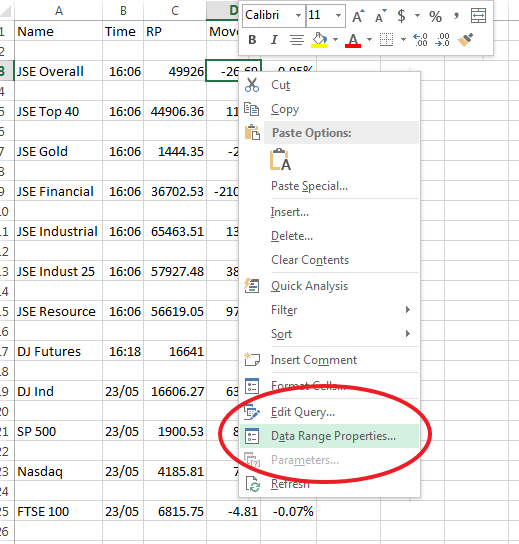Viewport: 519px width, 544px height.
Task: Click cell containing FTSE 100
Action: [x=58, y=511]
